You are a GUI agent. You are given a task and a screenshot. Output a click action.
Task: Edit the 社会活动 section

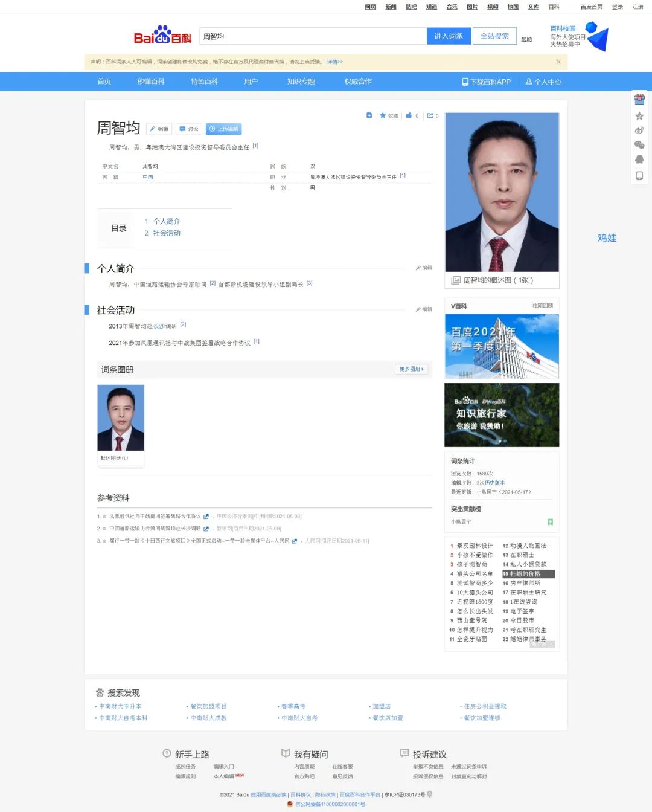pos(424,309)
